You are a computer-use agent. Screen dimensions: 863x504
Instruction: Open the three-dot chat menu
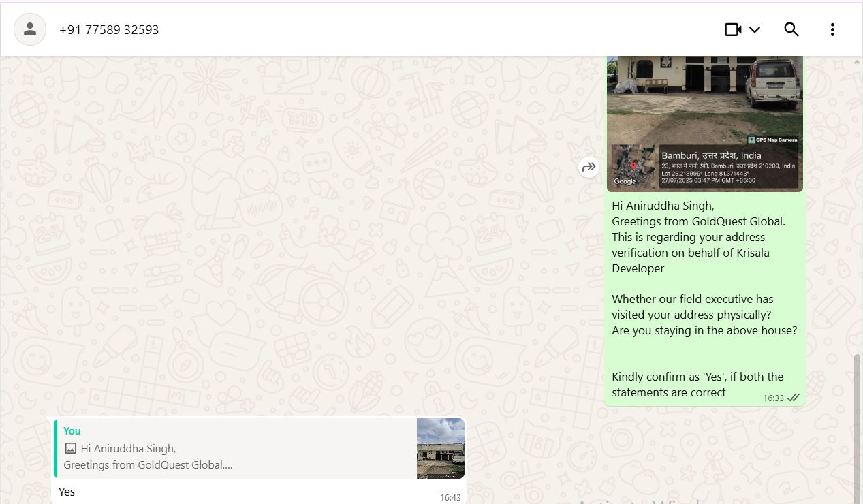(x=832, y=29)
